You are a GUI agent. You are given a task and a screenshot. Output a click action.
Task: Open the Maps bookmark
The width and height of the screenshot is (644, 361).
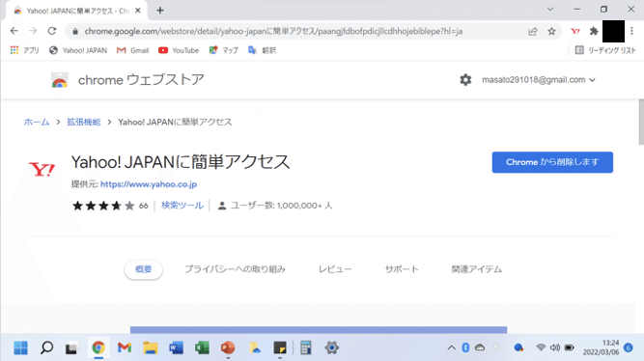(223, 50)
